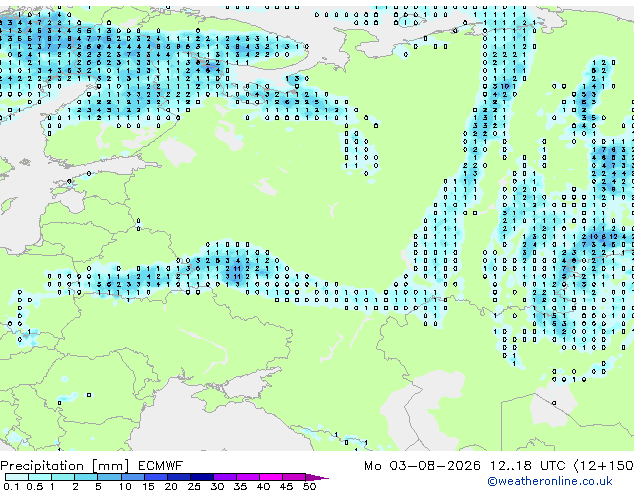Click the above-50 arrow tip of the legend
634x490 pixels.
point(317,477)
